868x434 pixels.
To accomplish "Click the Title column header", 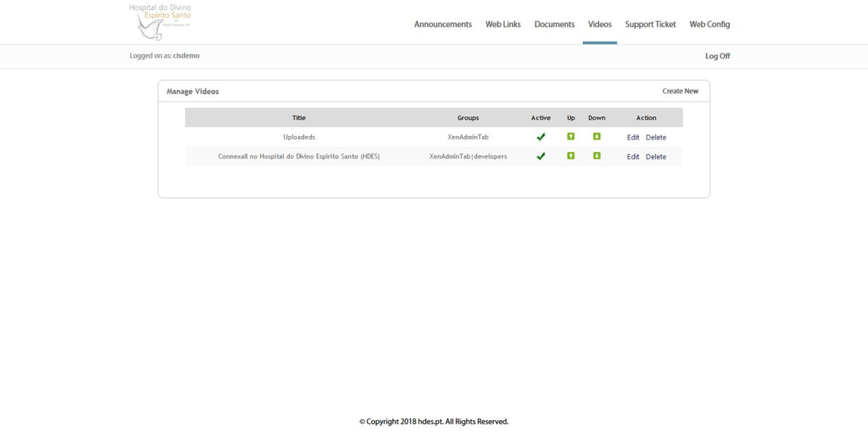I will (x=299, y=117).
